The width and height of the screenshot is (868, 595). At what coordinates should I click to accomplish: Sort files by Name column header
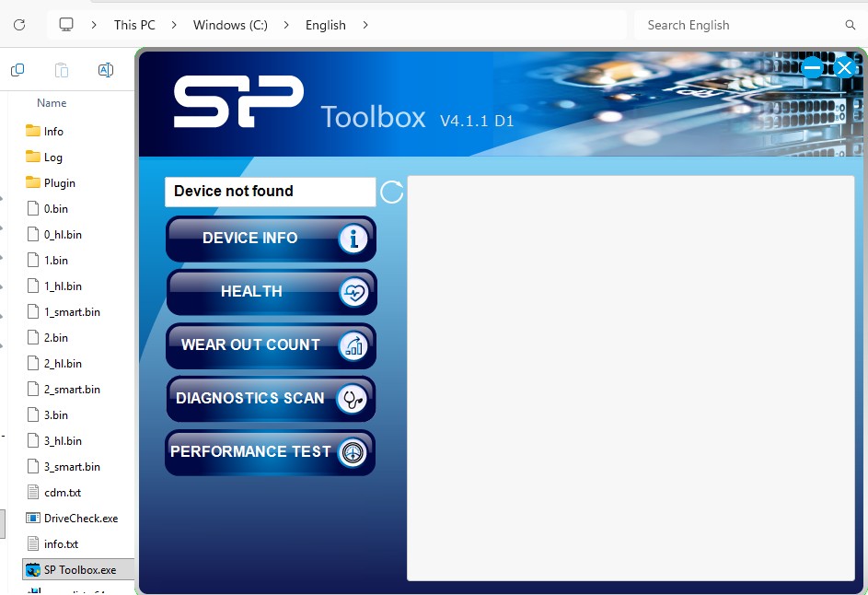coord(52,103)
